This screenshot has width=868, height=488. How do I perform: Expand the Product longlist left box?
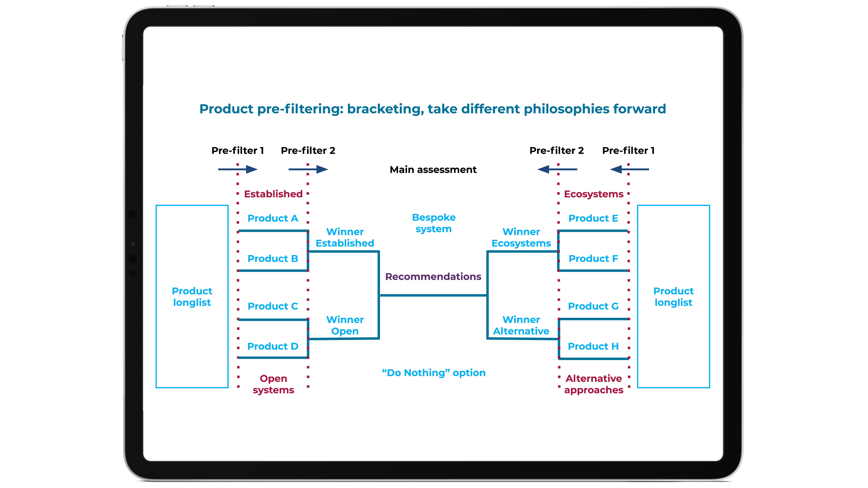pyautogui.click(x=192, y=296)
